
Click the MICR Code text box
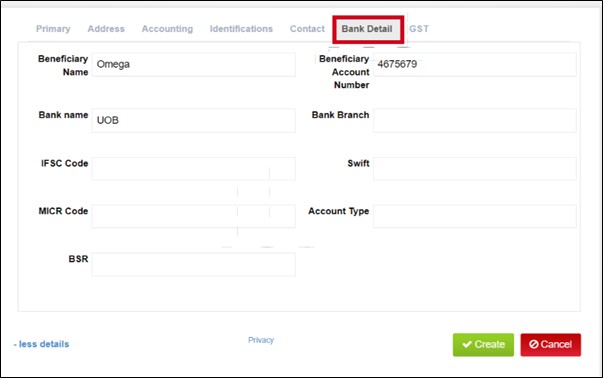point(193,216)
